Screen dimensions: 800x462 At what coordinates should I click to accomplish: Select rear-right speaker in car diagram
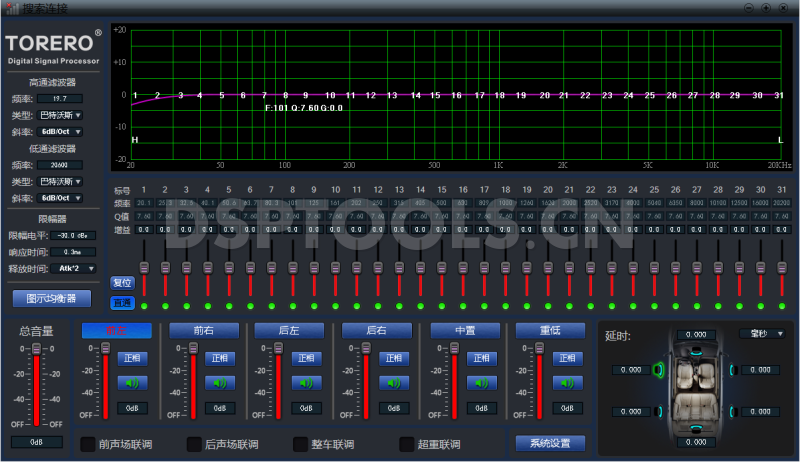pyautogui.click(x=732, y=411)
